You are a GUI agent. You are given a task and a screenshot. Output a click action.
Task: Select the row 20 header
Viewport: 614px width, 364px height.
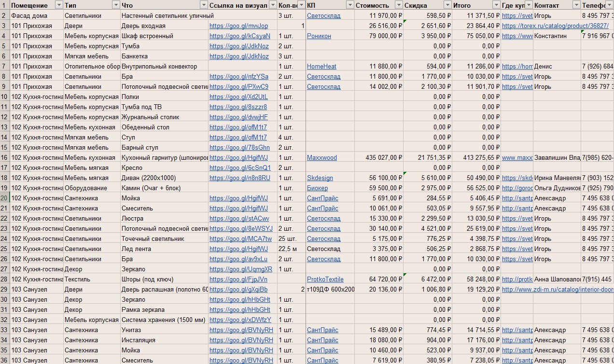coord(4,198)
